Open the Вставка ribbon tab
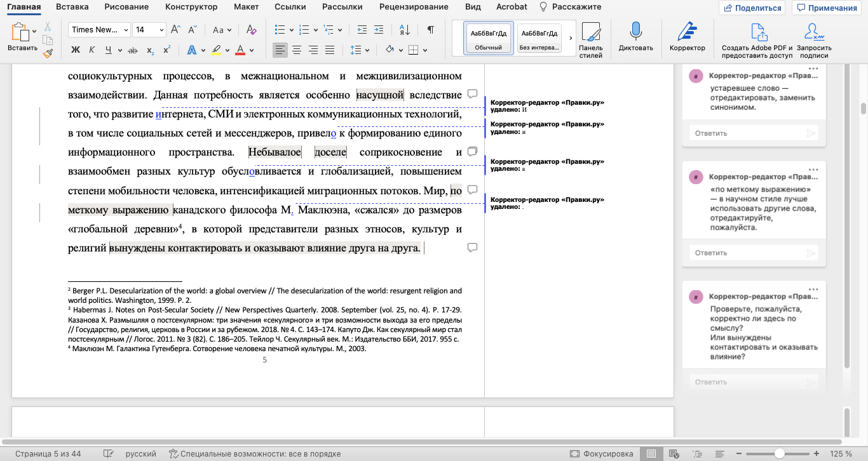The width and height of the screenshot is (868, 461). click(72, 7)
